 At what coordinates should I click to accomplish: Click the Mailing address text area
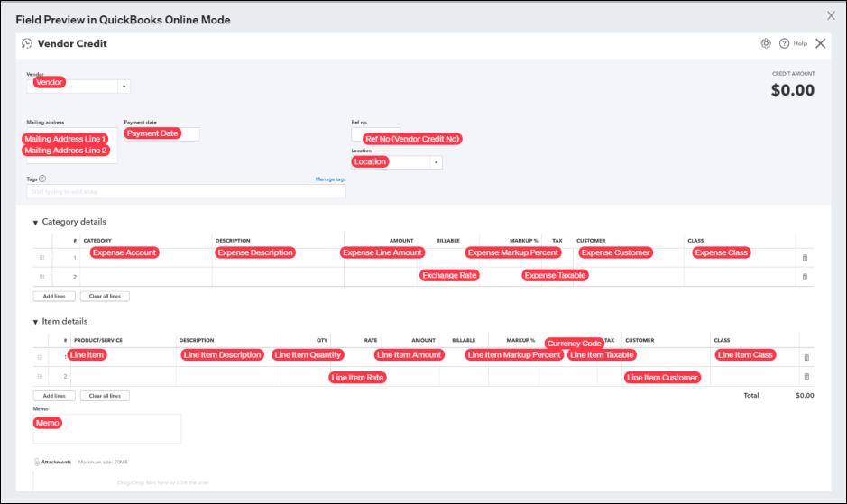point(72,145)
